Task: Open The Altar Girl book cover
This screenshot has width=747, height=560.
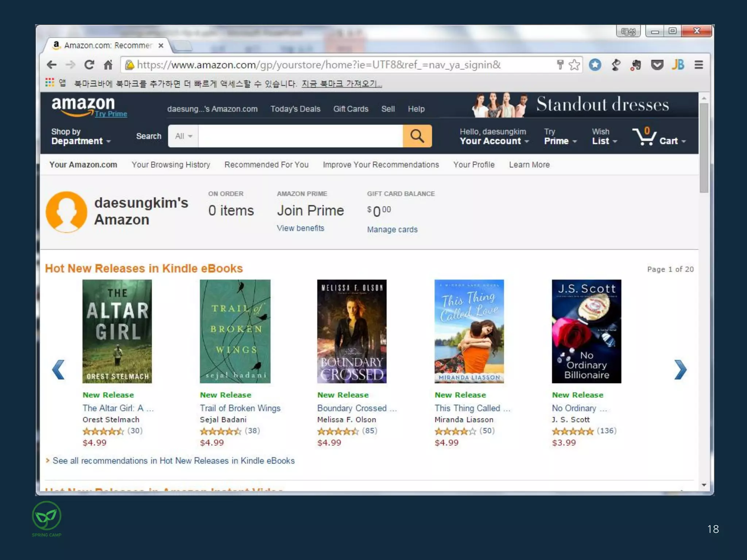Action: coord(117,331)
